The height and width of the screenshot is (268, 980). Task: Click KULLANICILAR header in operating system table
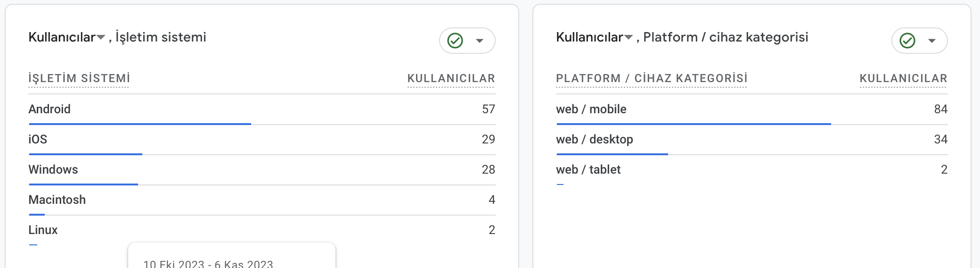coord(451,78)
